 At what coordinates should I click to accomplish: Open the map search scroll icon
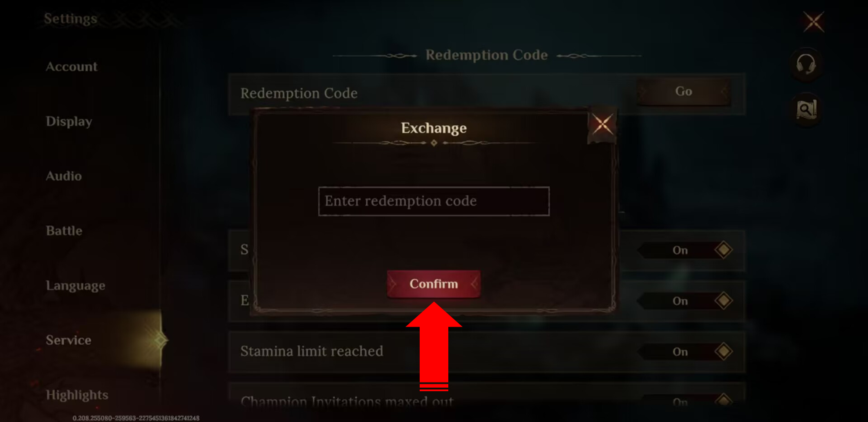(x=806, y=110)
